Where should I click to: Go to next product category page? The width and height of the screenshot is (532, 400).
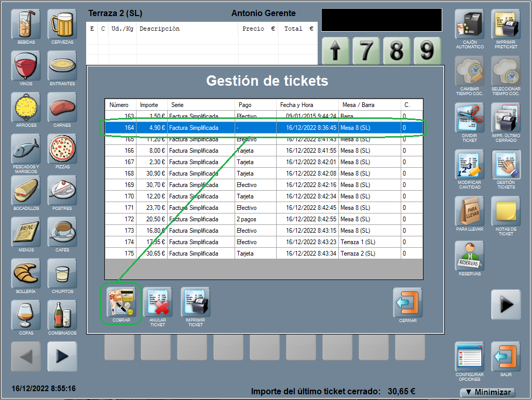pos(62,356)
